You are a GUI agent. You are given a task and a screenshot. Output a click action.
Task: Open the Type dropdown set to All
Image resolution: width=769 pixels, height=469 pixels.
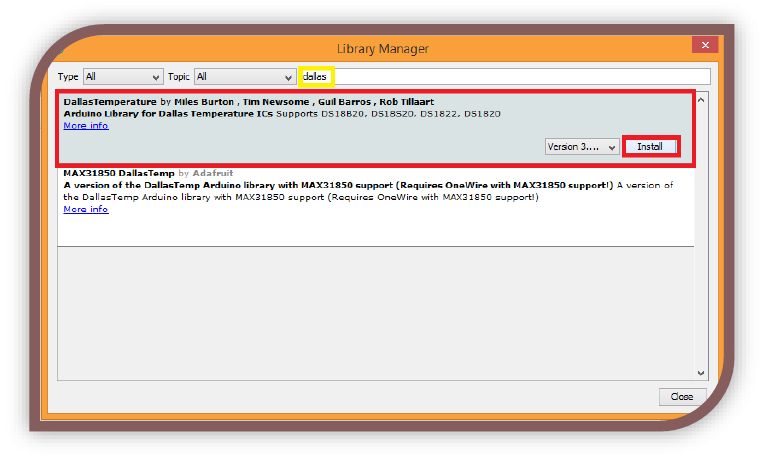123,77
